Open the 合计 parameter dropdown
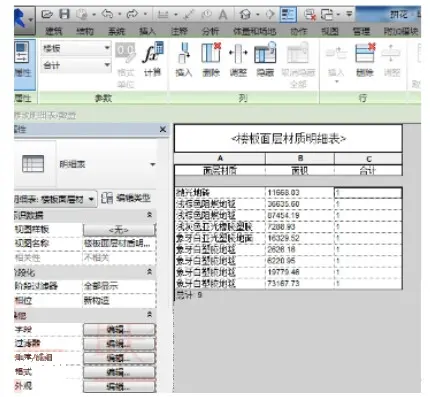The height and width of the screenshot is (397, 430). pyautogui.click(x=76, y=65)
